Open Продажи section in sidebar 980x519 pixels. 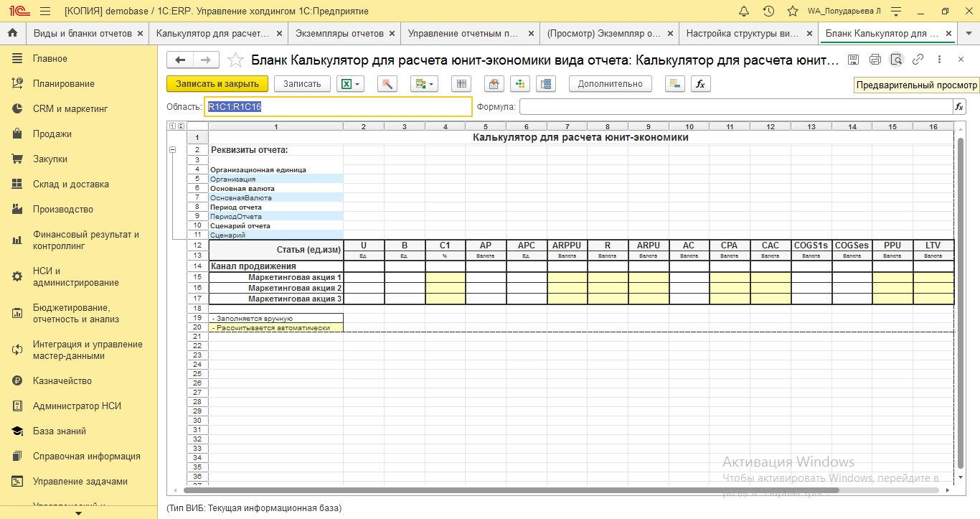coord(52,134)
